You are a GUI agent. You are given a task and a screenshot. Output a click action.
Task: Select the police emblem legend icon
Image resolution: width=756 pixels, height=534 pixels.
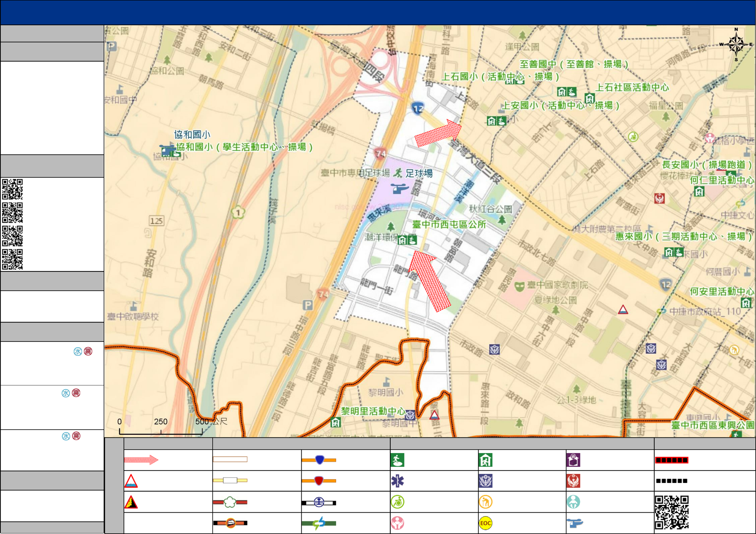tap(486, 481)
